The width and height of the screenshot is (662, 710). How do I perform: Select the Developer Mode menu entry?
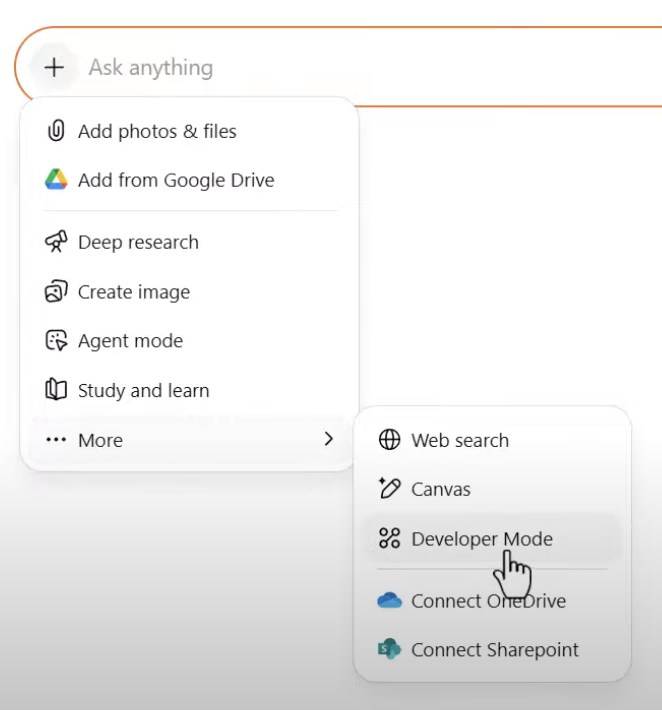click(x=482, y=539)
